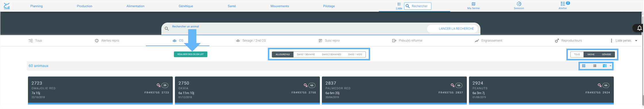The height and width of the screenshot is (109, 644).
Task: Click the Rechercher box in top bar
Action: click(x=418, y=6)
